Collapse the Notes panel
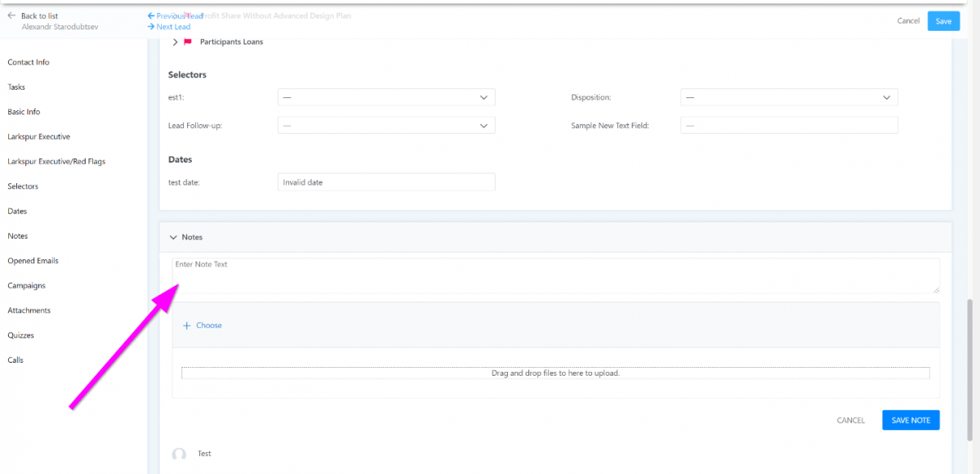 173,237
